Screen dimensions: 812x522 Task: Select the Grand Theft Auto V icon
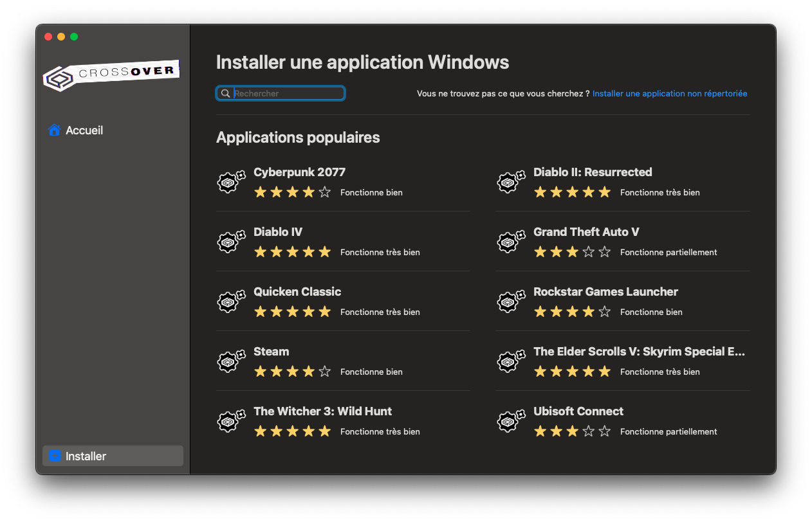511,242
